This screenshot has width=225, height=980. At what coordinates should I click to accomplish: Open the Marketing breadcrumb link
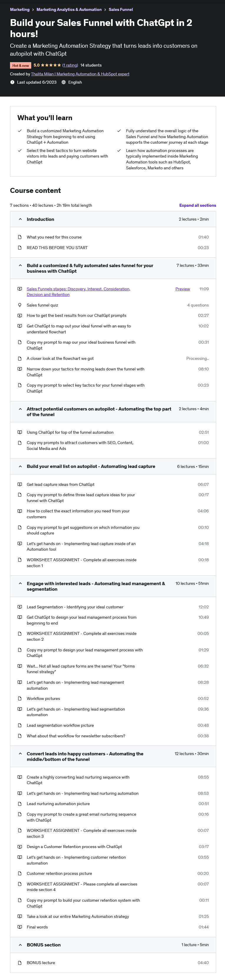(x=20, y=9)
